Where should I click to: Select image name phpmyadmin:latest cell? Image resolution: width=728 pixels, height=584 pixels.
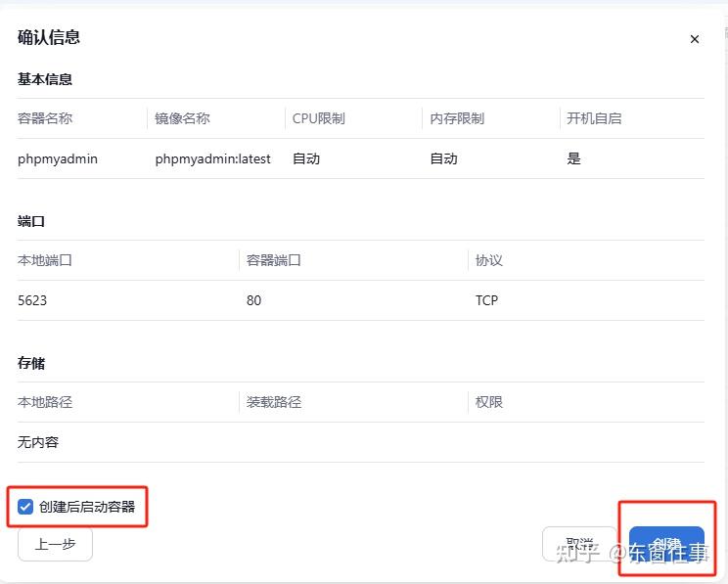pyautogui.click(x=212, y=158)
